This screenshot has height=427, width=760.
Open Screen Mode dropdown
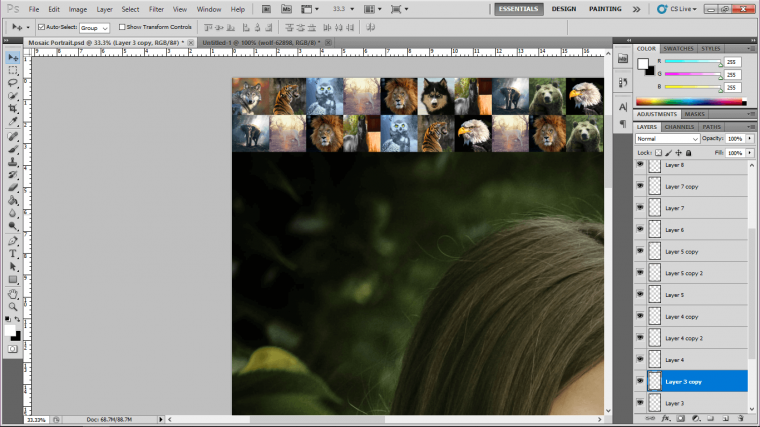pyautogui.click(x=399, y=9)
